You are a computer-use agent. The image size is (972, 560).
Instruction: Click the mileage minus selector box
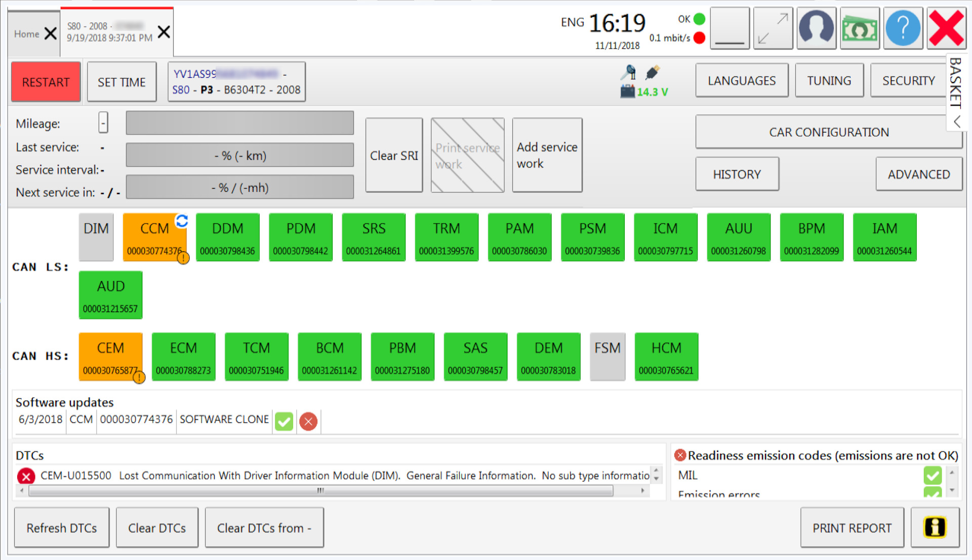tap(103, 122)
